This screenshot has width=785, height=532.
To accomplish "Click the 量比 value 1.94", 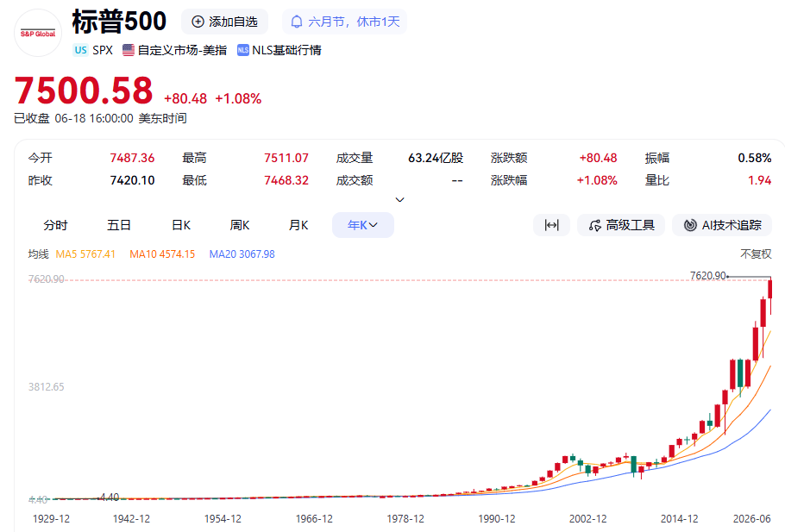I will click(x=759, y=180).
